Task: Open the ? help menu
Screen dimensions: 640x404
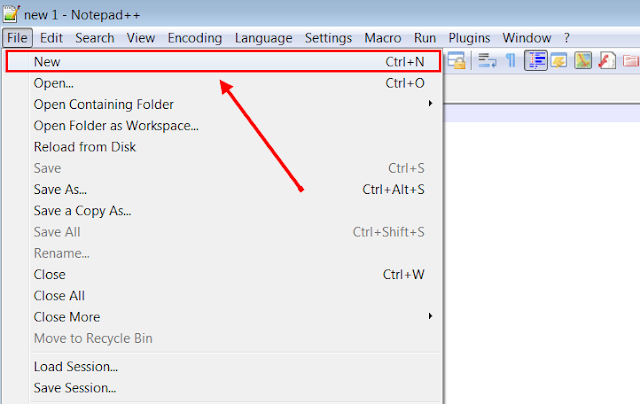Action: click(x=567, y=38)
